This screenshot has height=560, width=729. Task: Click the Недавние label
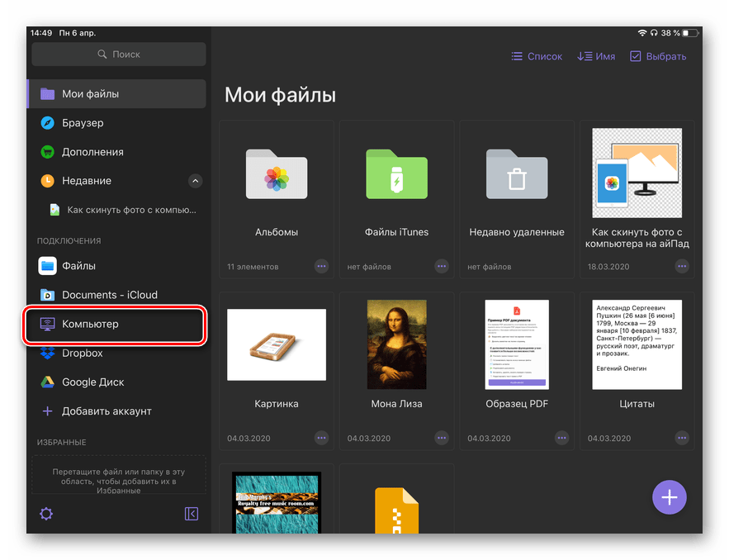(x=87, y=181)
